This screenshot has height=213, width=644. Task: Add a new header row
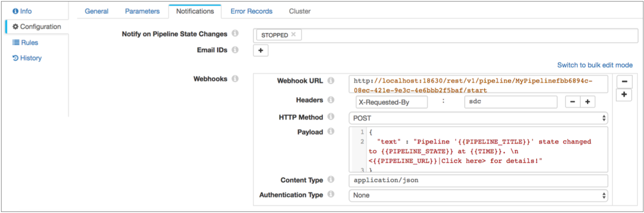[587, 102]
